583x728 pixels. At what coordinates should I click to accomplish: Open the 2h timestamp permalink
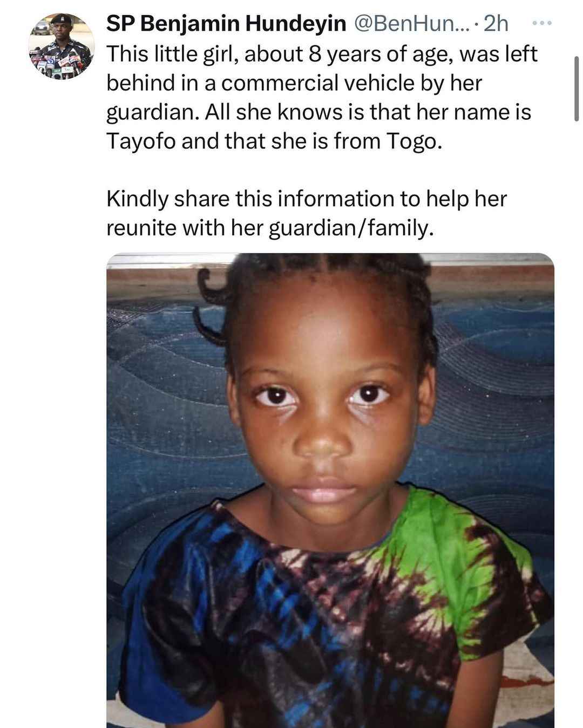click(496, 24)
